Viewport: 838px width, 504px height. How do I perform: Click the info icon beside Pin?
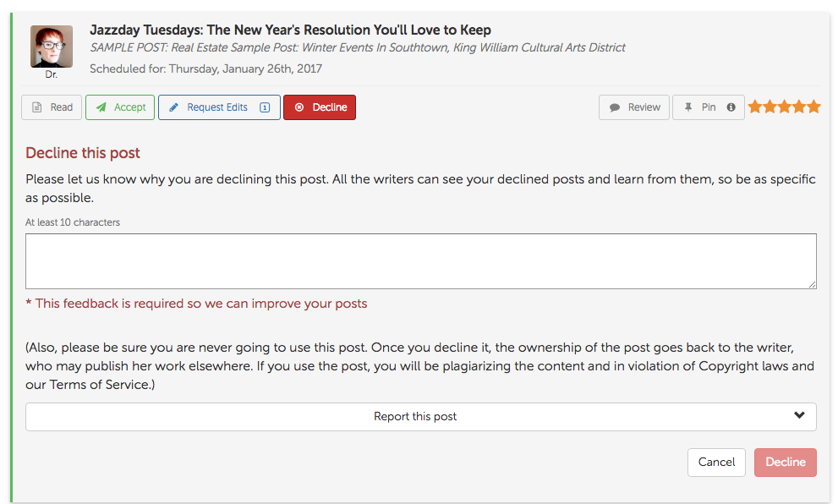tap(731, 107)
